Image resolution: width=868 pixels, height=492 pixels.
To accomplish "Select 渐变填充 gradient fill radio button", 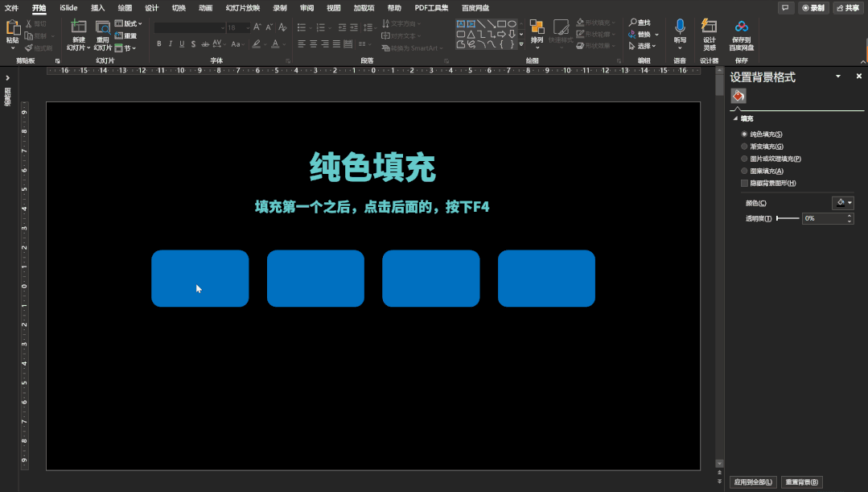I will click(744, 147).
